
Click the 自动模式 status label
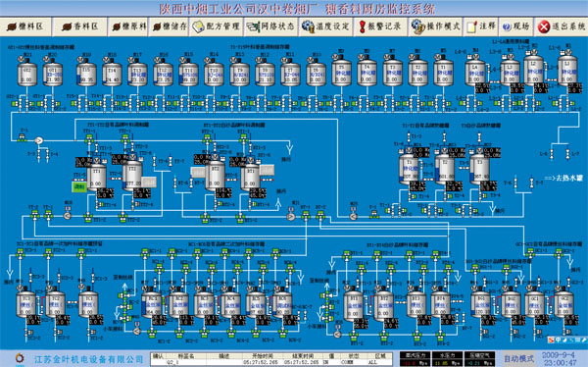click(518, 359)
